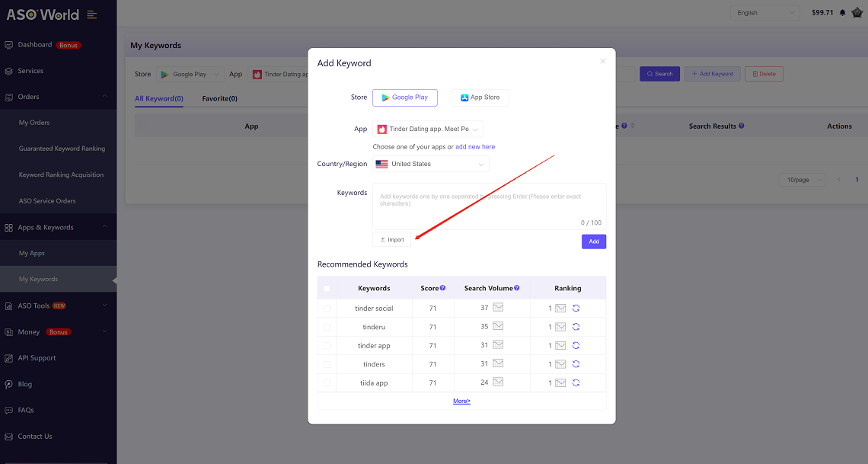Refresh ranking for tinder app
The image size is (868, 464).
pyautogui.click(x=576, y=345)
